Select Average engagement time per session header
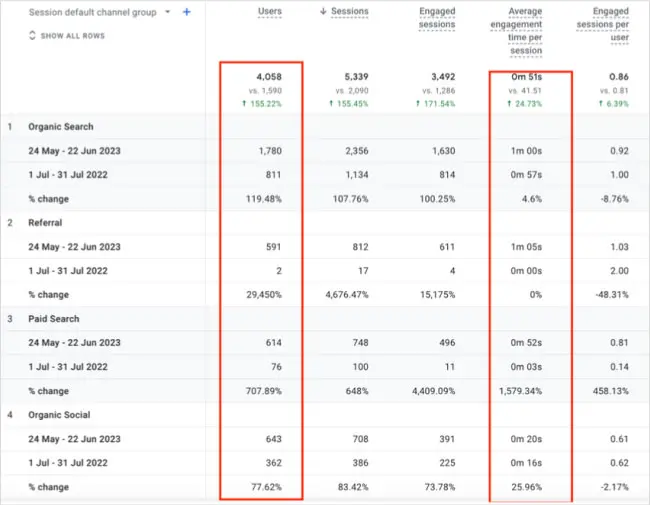The image size is (650, 505). [x=517, y=31]
